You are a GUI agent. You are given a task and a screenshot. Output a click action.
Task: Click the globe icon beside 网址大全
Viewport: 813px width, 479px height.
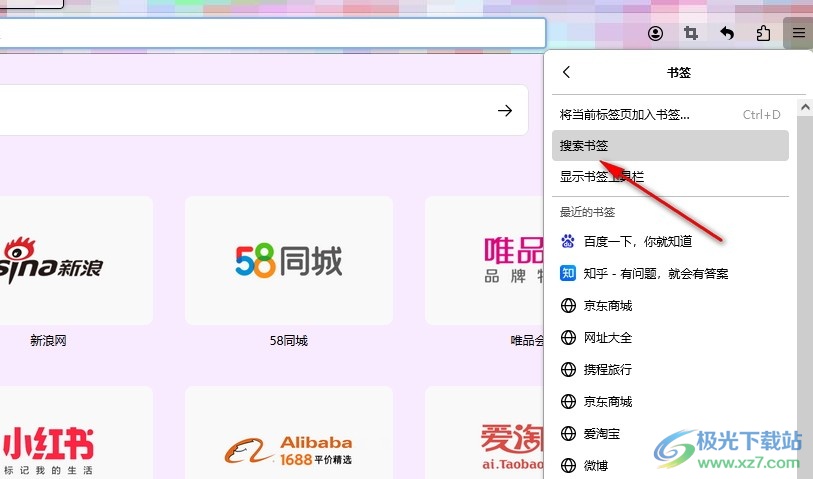tap(568, 338)
